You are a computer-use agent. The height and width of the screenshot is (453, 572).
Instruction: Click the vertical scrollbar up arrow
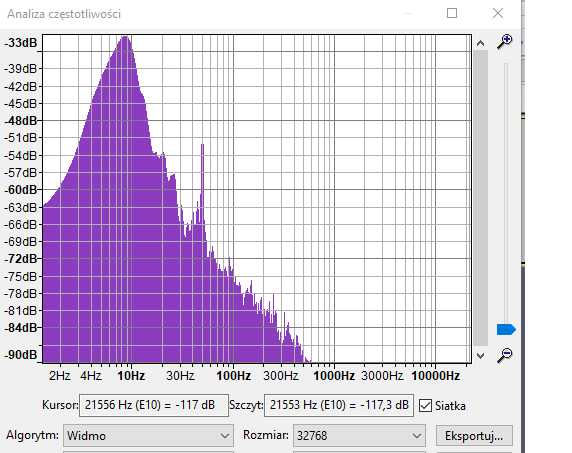pos(480,43)
